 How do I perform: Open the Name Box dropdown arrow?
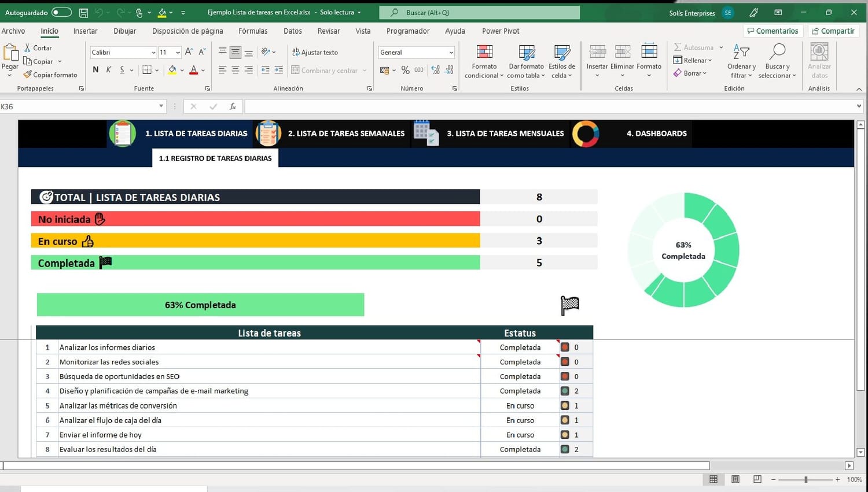(x=161, y=106)
